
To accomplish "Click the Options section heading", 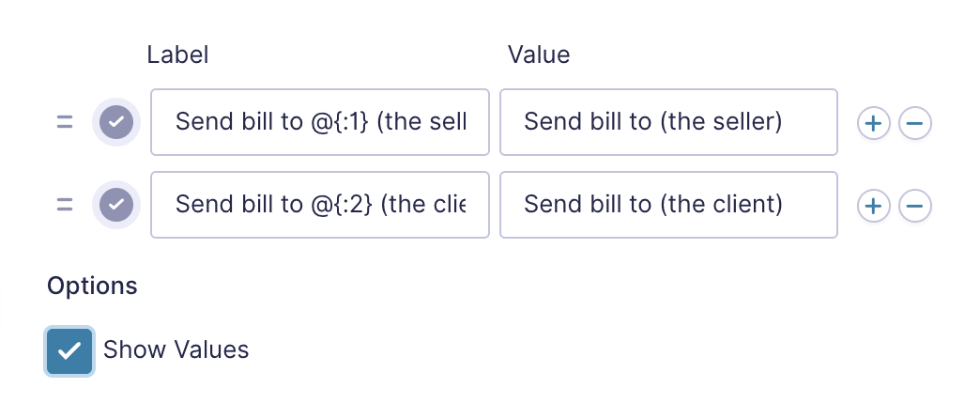I will click(x=92, y=286).
